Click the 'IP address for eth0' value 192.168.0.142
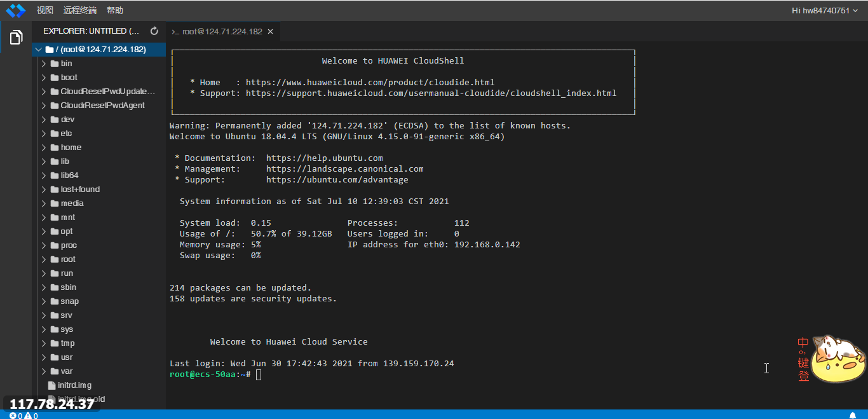Screen dimensions: 868x419 pos(487,244)
